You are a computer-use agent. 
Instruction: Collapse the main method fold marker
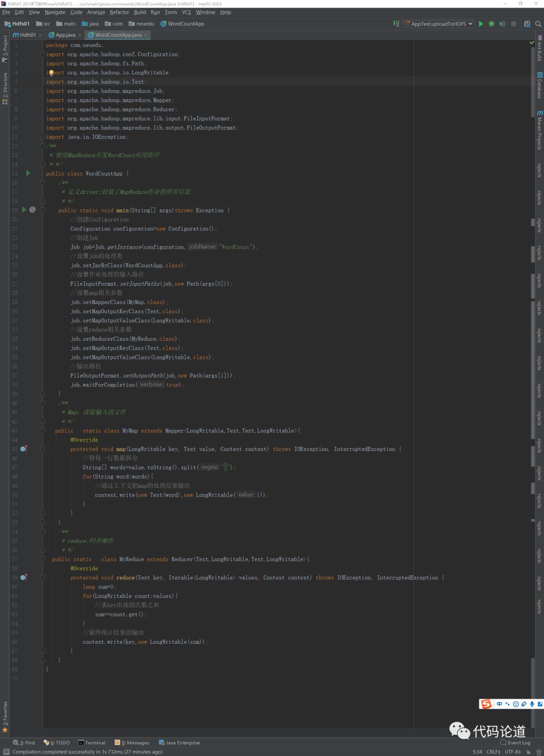pyautogui.click(x=43, y=210)
